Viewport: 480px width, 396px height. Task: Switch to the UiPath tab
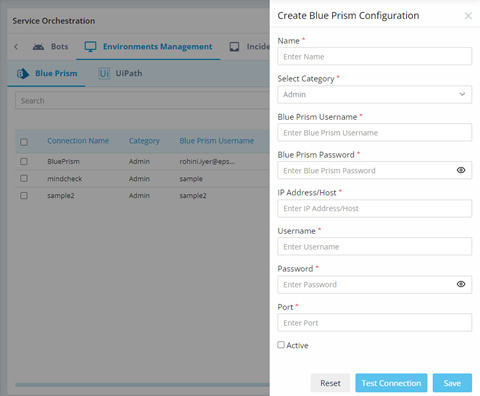(x=120, y=73)
